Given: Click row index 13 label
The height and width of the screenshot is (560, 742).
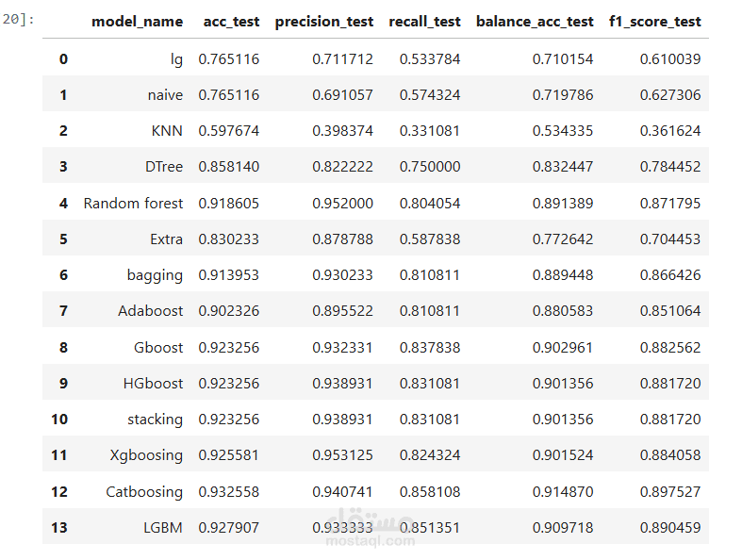Looking at the screenshot, I should (x=59, y=527).
